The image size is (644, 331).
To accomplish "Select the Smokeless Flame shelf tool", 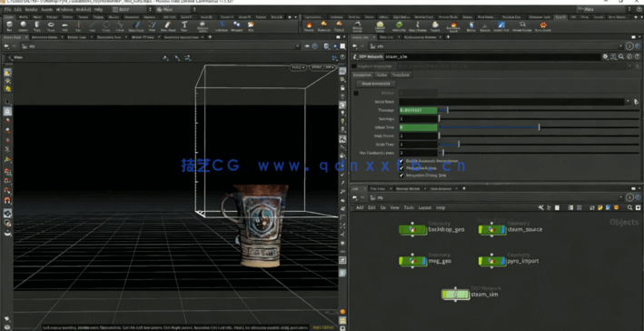I will click(x=453, y=25).
